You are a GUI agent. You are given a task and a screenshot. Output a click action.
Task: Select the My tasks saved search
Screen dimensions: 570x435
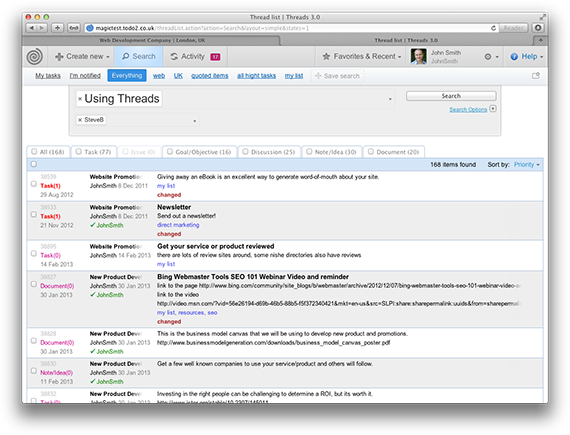point(48,76)
